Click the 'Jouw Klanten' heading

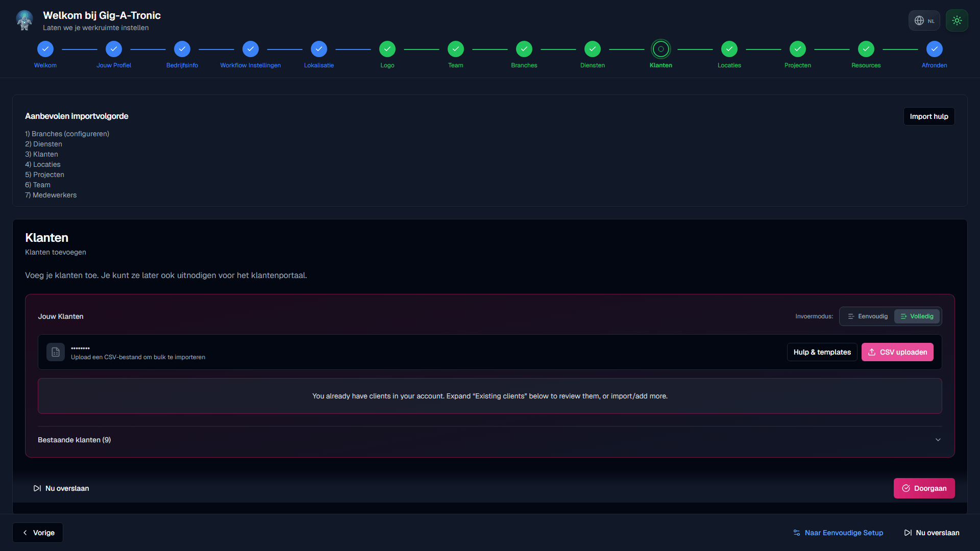click(61, 316)
